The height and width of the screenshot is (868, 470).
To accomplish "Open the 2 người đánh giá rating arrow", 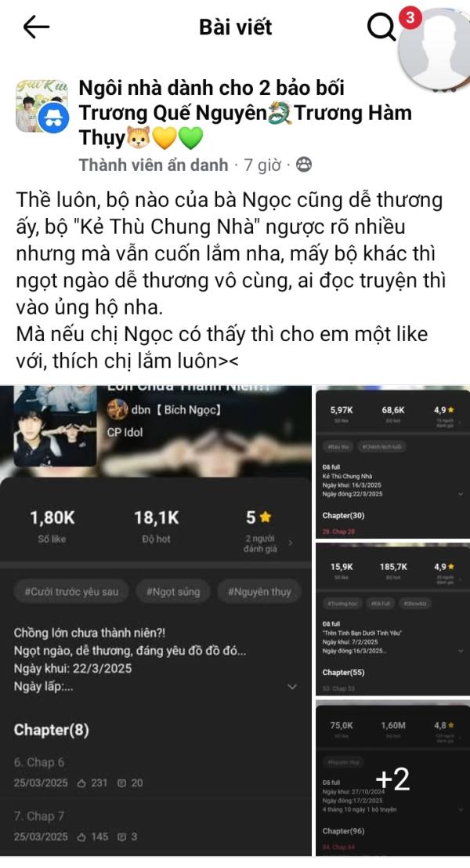I will coord(291,543).
